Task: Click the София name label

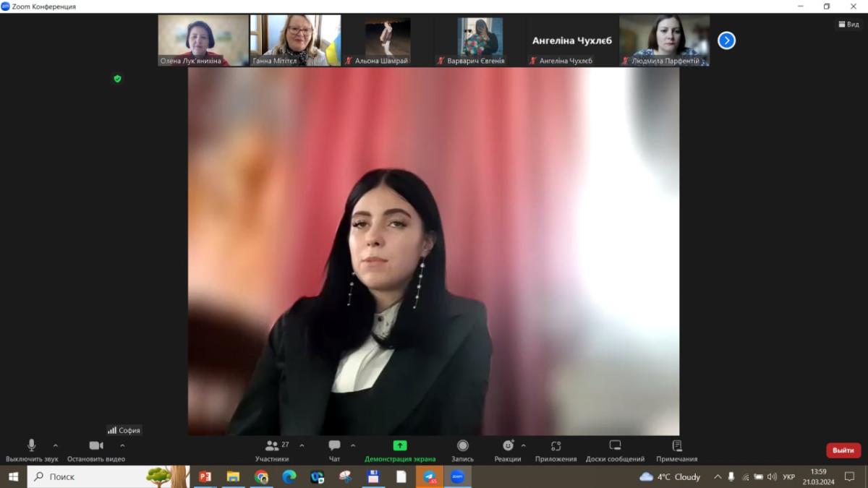Action: tap(124, 430)
